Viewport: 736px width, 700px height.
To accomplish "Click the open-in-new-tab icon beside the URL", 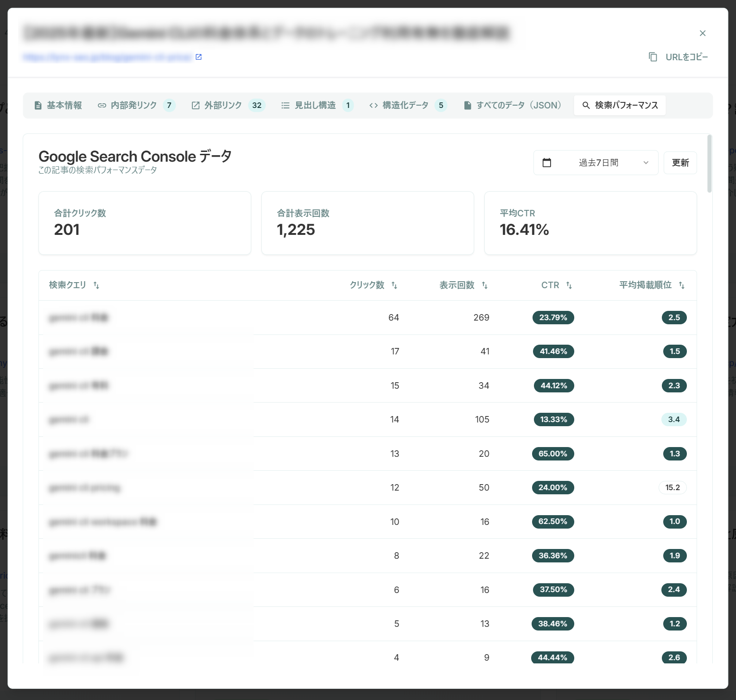I will 198,57.
